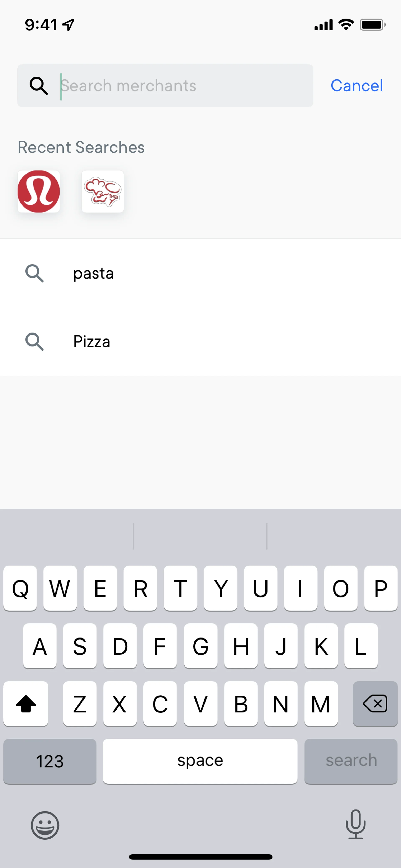The height and width of the screenshot is (868, 401).
Task: Tap the letter M key
Action: (321, 704)
